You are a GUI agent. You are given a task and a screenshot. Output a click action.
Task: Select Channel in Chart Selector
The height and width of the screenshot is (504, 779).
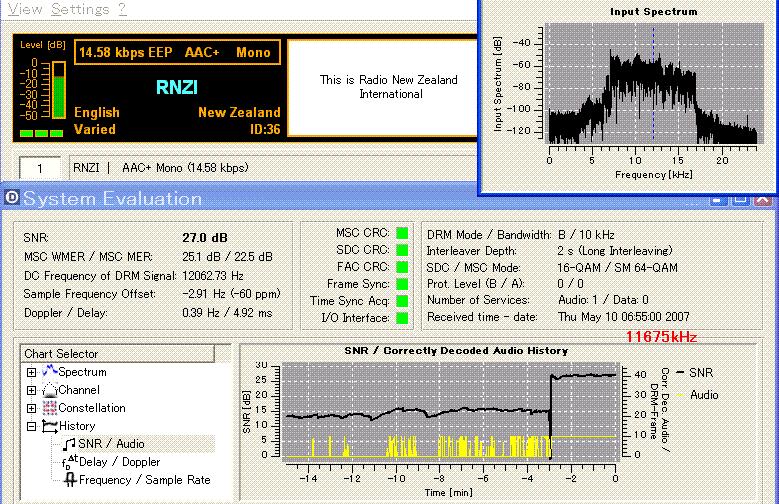(x=79, y=390)
